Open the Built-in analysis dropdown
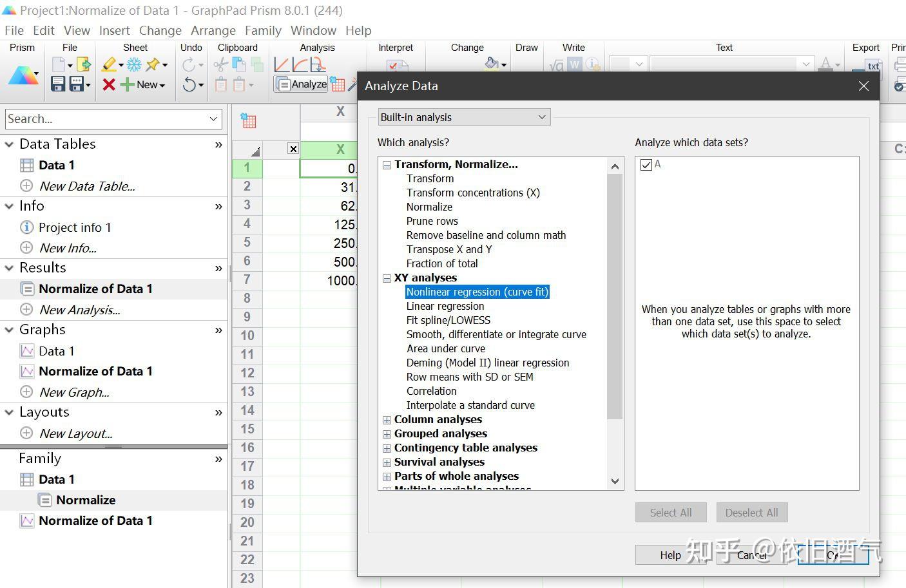This screenshot has height=588, width=906. (x=464, y=117)
